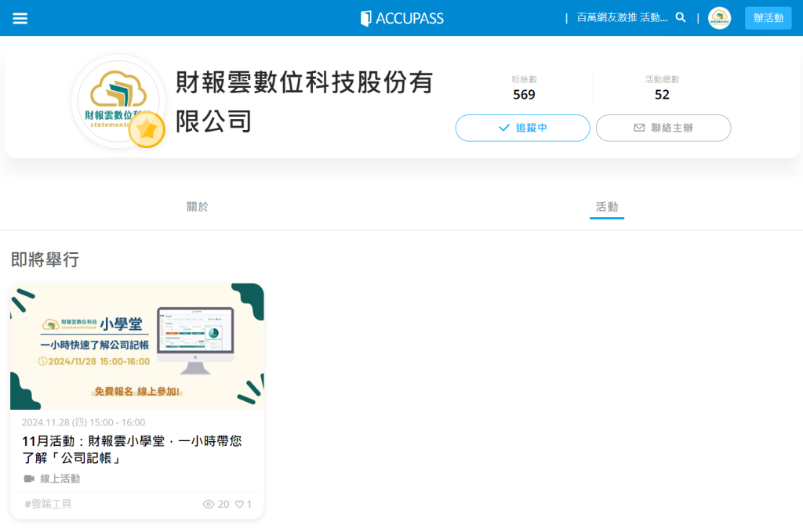Switch to the 活動 tab
Image resolution: width=803 pixels, height=532 pixels.
607,207
